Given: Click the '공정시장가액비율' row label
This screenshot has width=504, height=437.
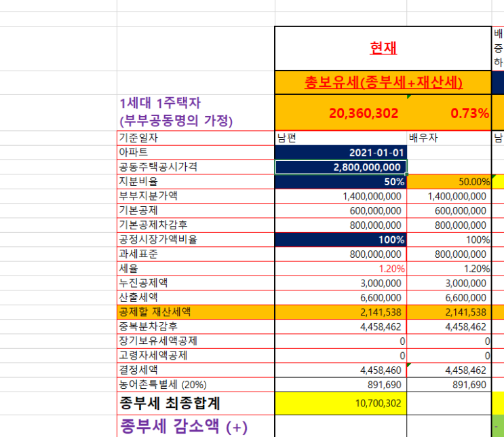Looking at the screenshot, I should pos(195,240).
